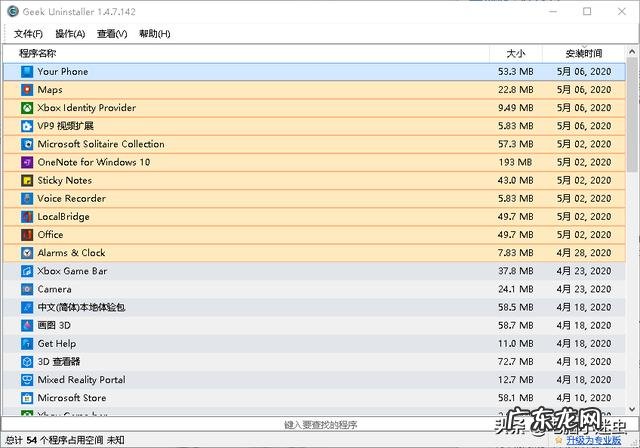Image resolution: width=640 pixels, height=448 pixels.
Task: Click the Office app icon
Action: coord(27,235)
